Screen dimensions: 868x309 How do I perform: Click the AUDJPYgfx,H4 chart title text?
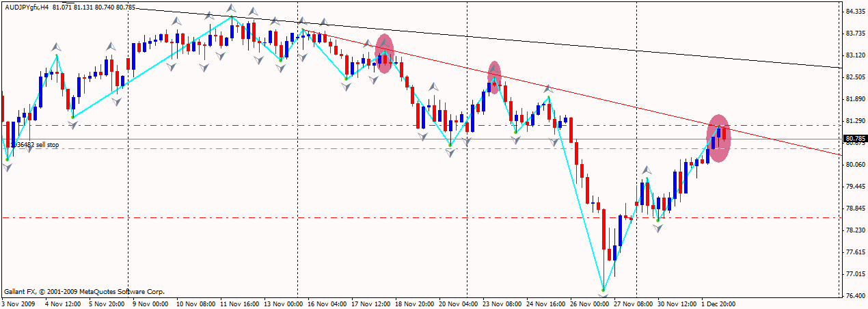(26, 7)
